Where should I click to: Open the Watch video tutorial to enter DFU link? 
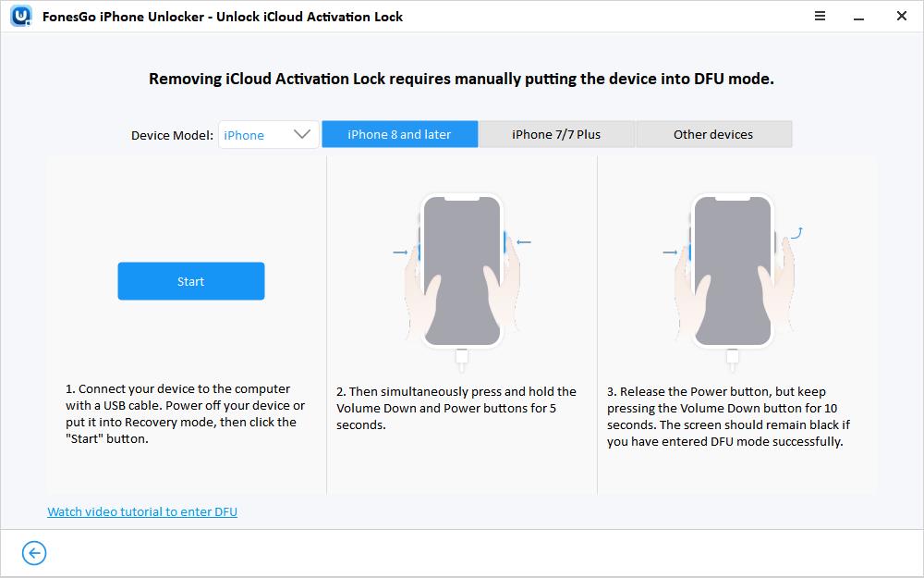(x=142, y=512)
